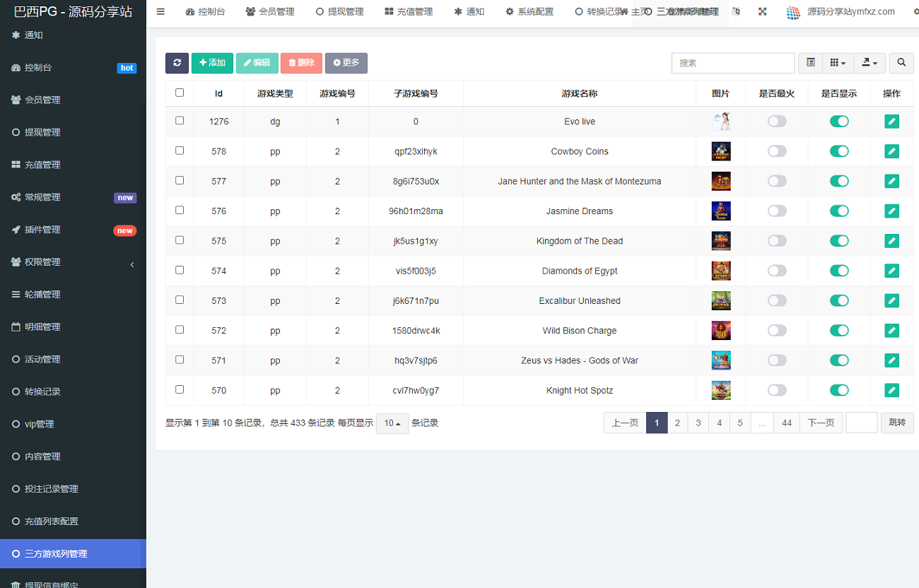Viewport: 919px width, 588px height.
Task: Open the export data dropdown
Action: 870,63
